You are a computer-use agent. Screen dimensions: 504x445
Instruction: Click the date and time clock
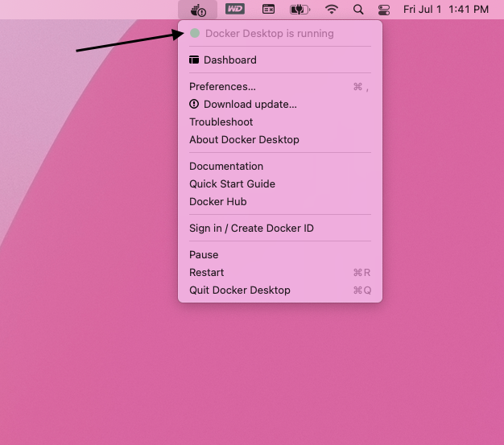click(x=446, y=10)
